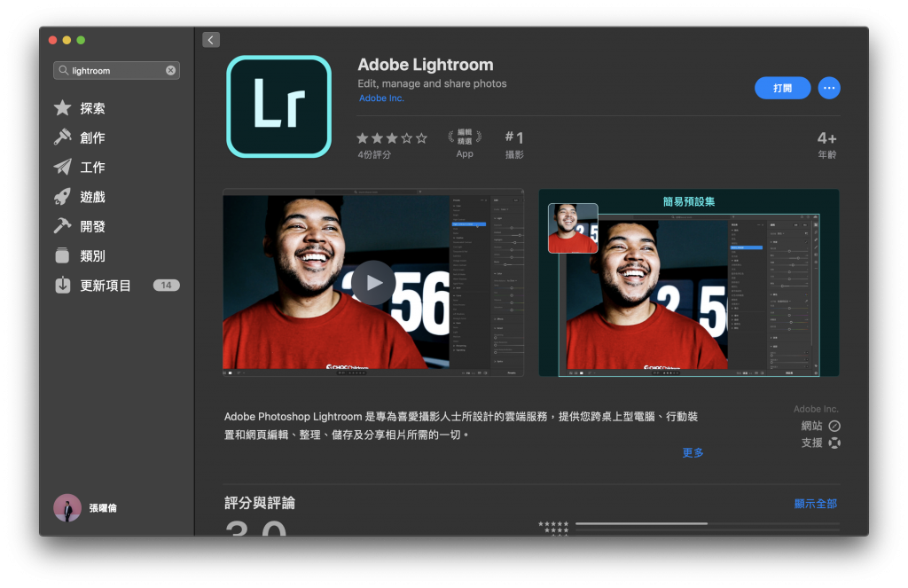Open the 張曜倫 account profile

[x=86, y=507]
